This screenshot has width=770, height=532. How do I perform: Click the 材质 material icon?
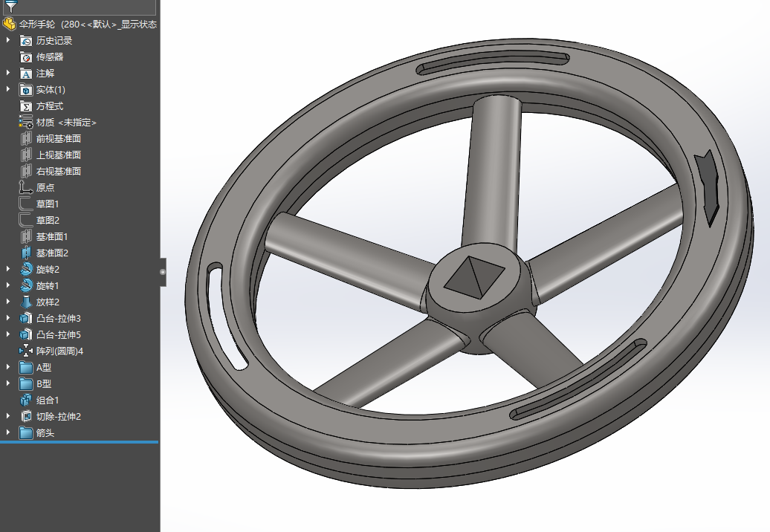pos(25,122)
